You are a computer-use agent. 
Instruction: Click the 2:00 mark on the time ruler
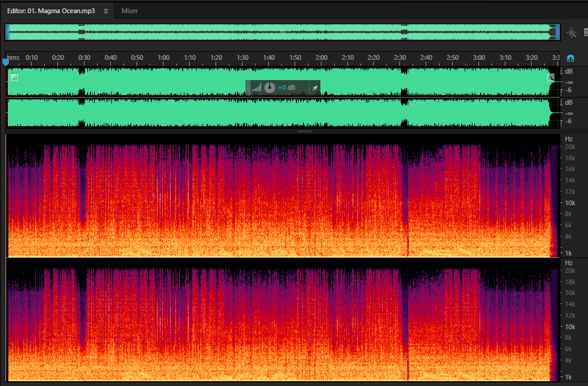tap(322, 57)
